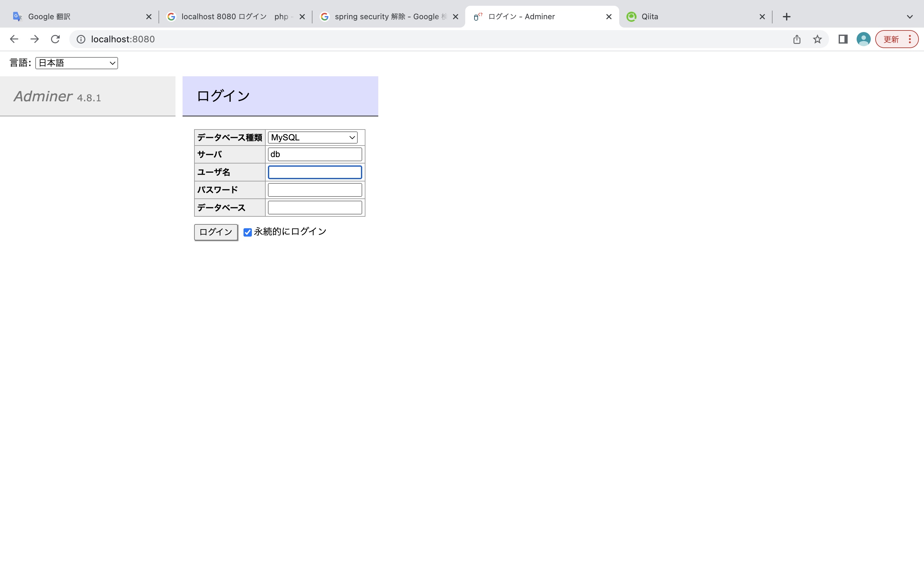Expand the データベース種類 MySQL dropdown
The image size is (924, 577).
312,138
